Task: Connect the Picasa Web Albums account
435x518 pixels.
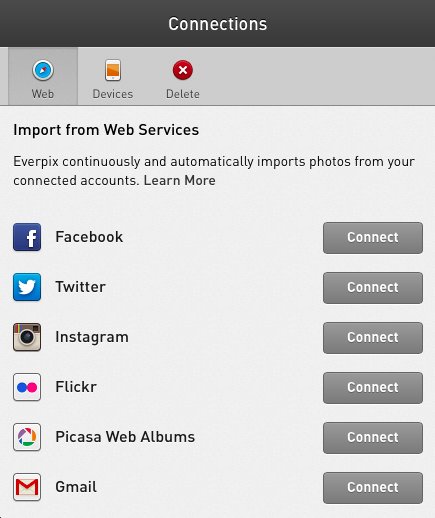Action: (x=373, y=438)
